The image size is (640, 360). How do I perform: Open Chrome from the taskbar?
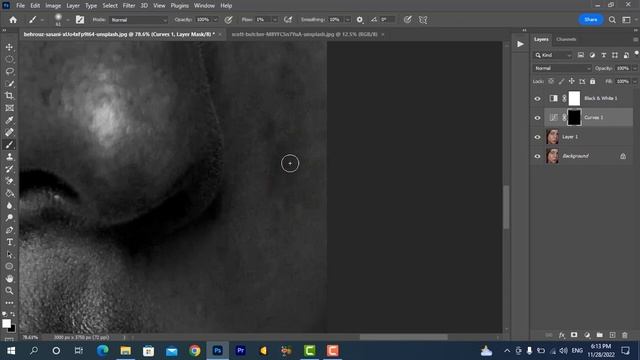tap(195, 351)
